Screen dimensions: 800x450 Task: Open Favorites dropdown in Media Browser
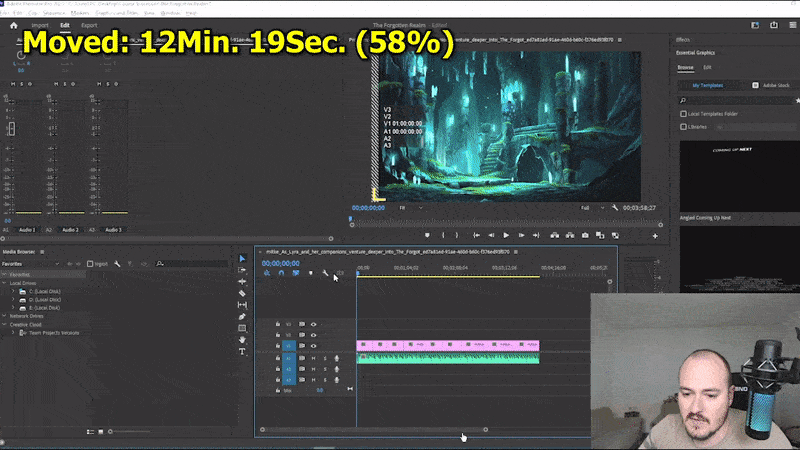(x=31, y=264)
